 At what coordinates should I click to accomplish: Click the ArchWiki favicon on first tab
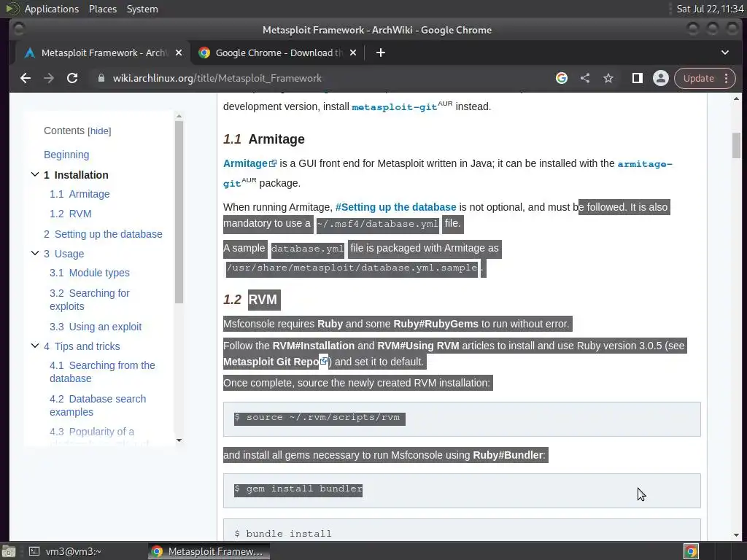[x=29, y=52]
